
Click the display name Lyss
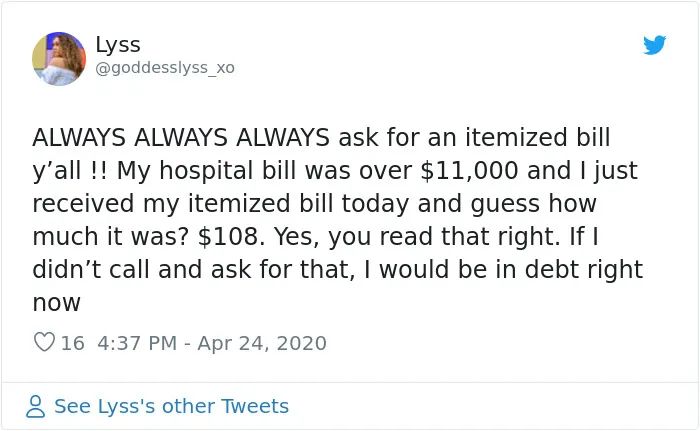(x=118, y=45)
